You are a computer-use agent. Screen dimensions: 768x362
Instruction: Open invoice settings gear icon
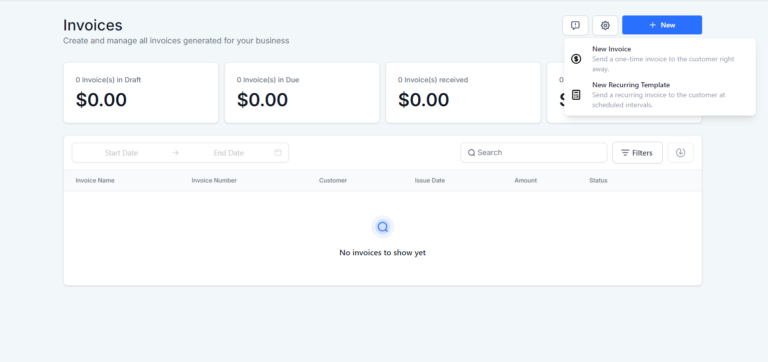tap(605, 25)
